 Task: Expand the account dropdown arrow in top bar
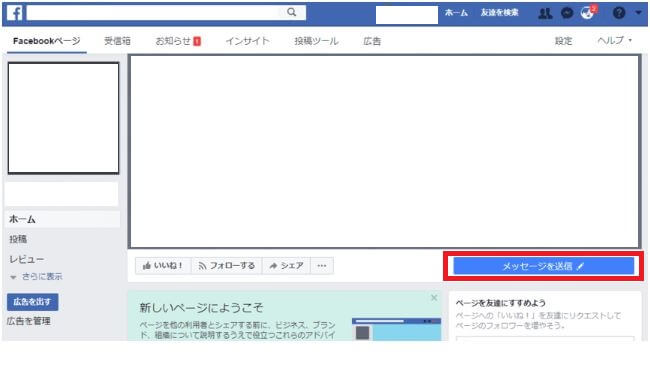coord(638,13)
